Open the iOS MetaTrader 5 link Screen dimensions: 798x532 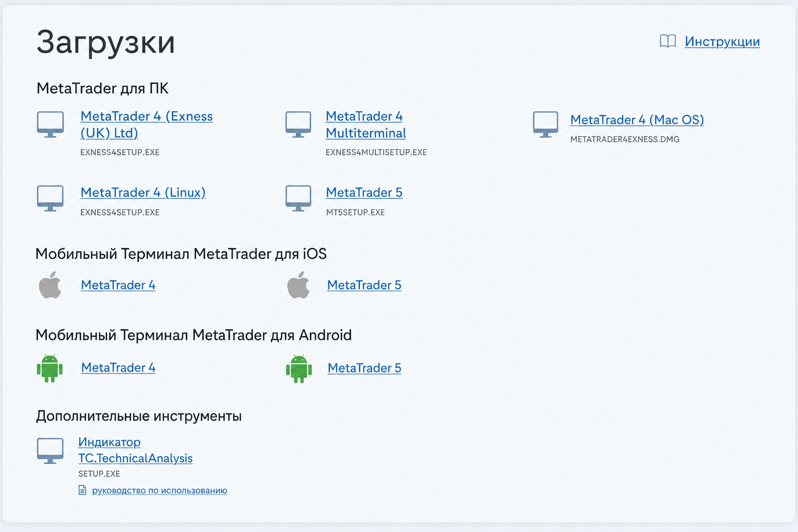point(364,285)
